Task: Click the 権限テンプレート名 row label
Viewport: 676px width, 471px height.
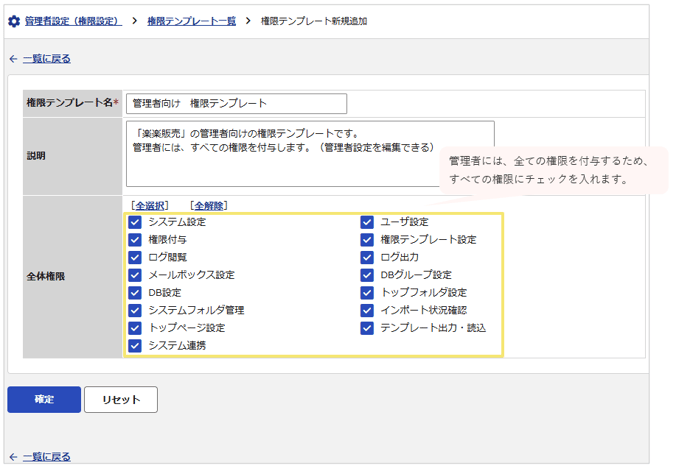Action: pyautogui.click(x=72, y=103)
